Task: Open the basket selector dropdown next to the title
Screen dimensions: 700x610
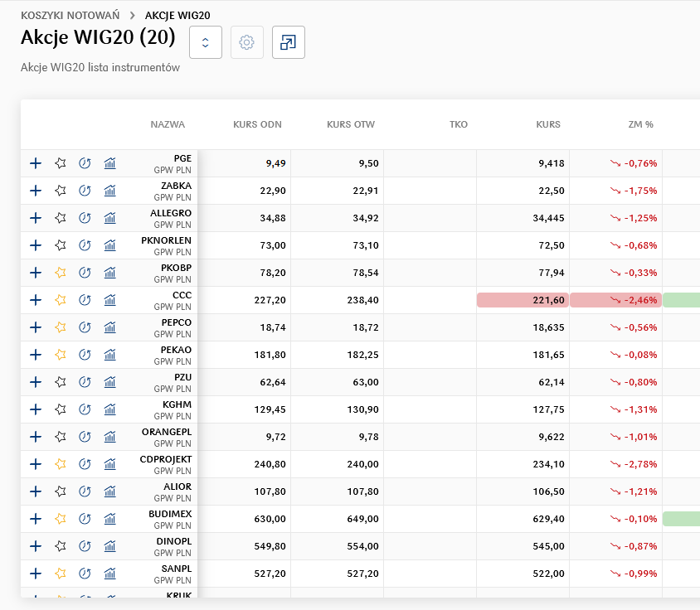Action: [206, 42]
